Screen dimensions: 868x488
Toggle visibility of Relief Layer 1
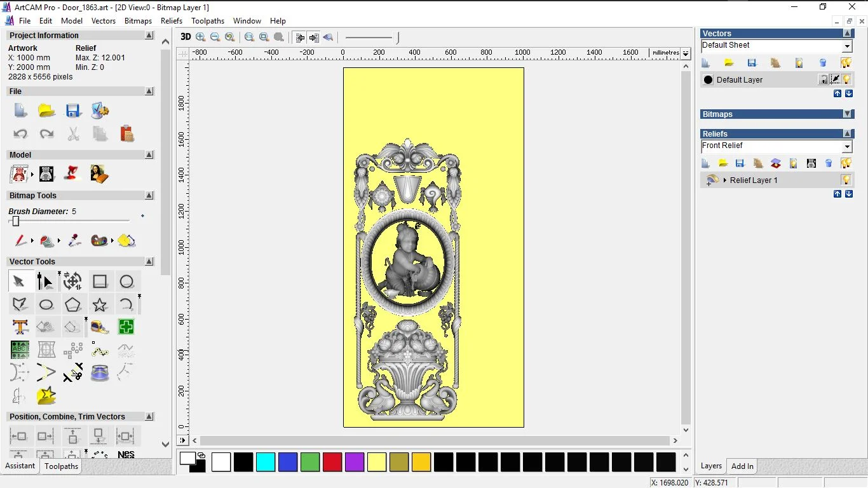click(846, 179)
